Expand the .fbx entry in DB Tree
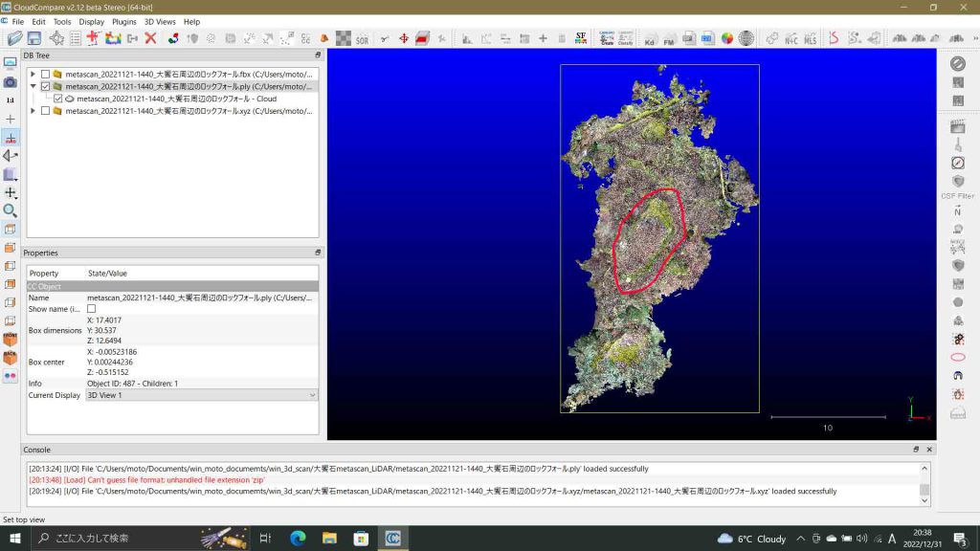Viewport: 980px width, 551px height. [x=33, y=74]
